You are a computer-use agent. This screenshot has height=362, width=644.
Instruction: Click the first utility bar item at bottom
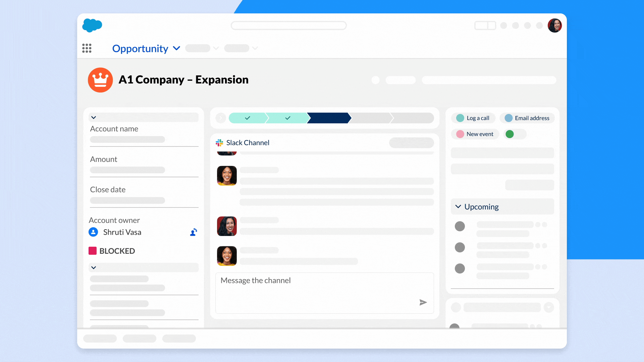pyautogui.click(x=100, y=339)
